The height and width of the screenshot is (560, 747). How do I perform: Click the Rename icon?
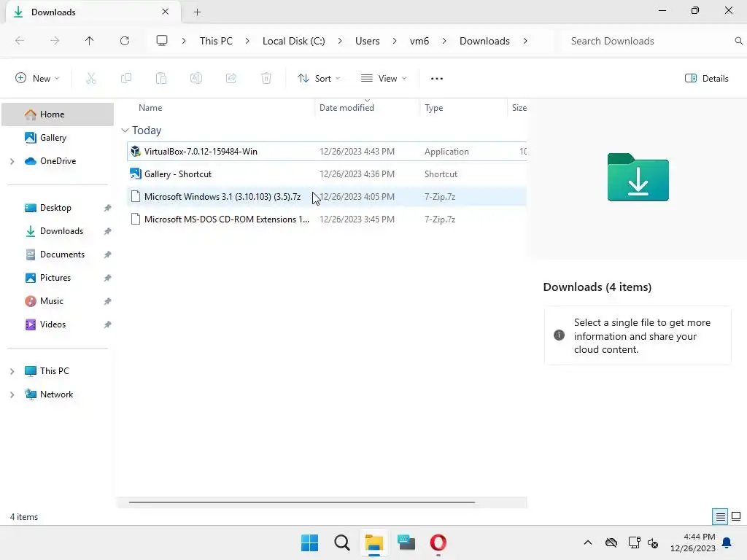click(x=196, y=78)
